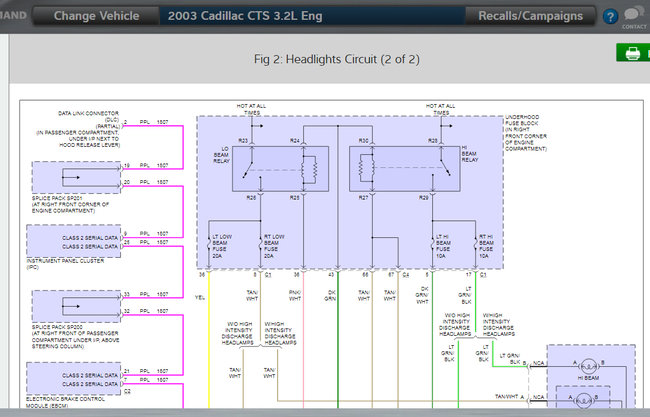Click the HOT AT ALL TIMES label above HI beam relay
The width and height of the screenshot is (650, 417).
coord(440,109)
